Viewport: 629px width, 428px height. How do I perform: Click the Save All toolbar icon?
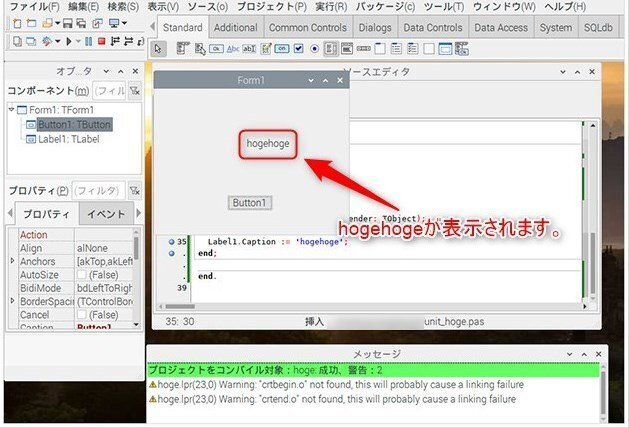click(81, 24)
